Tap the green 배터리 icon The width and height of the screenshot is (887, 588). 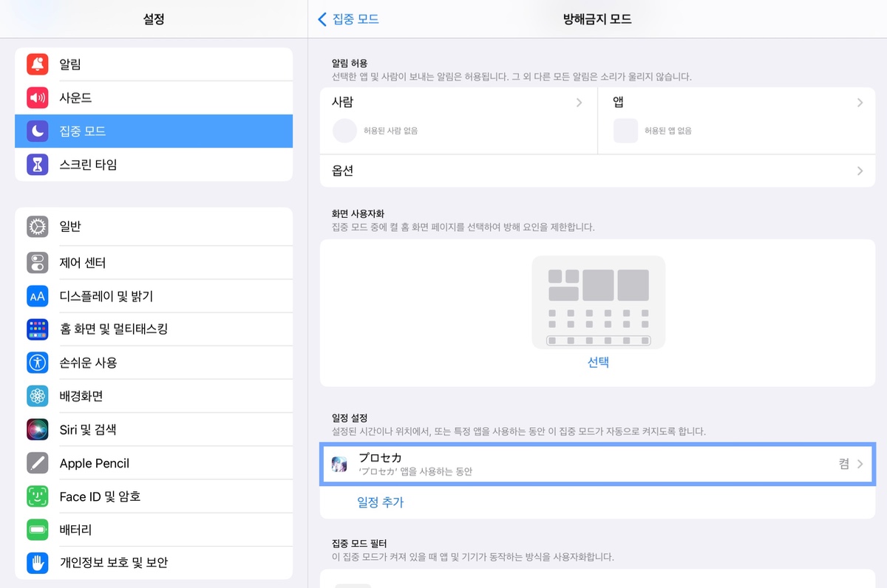click(38, 530)
